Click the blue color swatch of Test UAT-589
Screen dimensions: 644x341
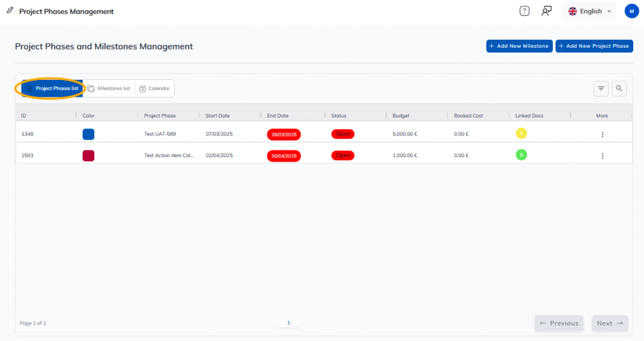tap(89, 134)
